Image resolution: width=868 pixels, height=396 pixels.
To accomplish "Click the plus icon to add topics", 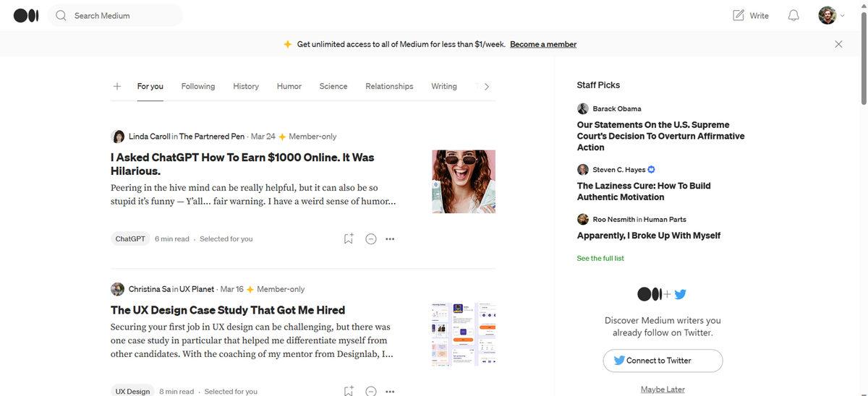I will 117,86.
